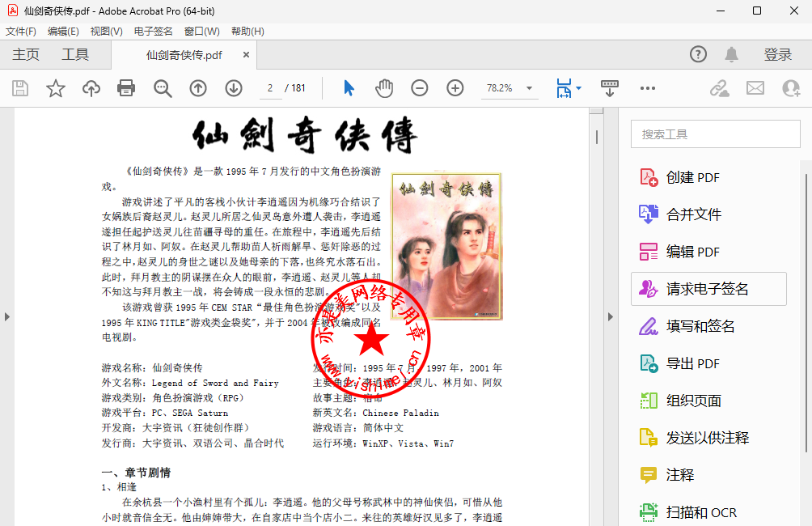This screenshot has width=812, height=526.
Task: Go to the next page arrow
Action: [x=234, y=88]
